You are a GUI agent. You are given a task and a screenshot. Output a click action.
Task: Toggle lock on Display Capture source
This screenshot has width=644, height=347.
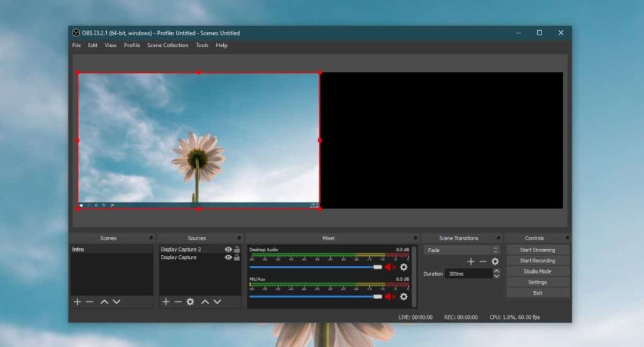click(236, 258)
